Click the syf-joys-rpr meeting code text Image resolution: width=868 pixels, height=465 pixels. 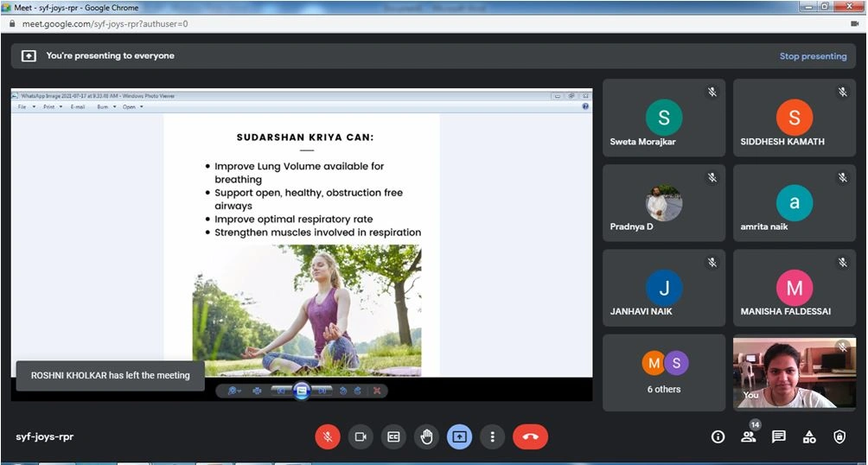click(45, 436)
